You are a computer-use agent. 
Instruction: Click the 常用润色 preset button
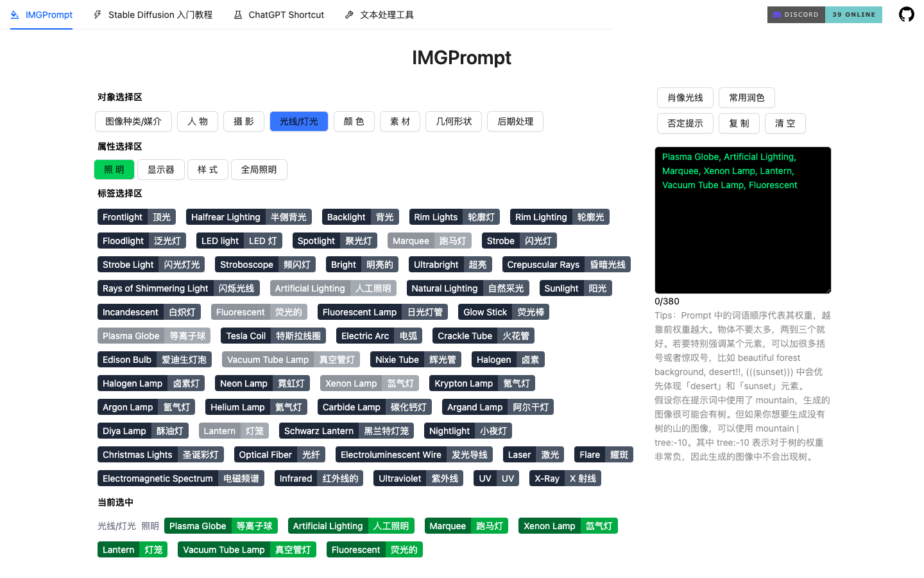point(747,98)
